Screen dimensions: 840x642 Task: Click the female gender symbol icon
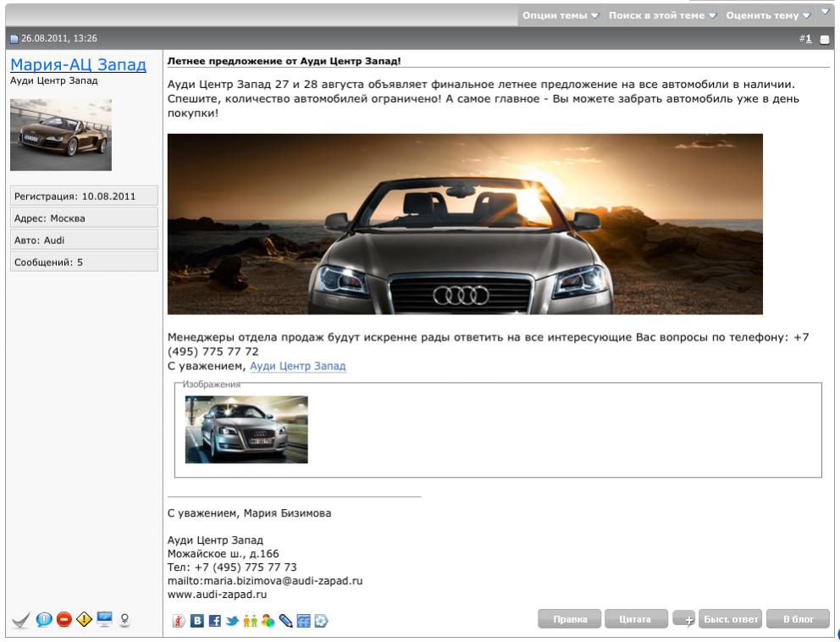coord(124,620)
